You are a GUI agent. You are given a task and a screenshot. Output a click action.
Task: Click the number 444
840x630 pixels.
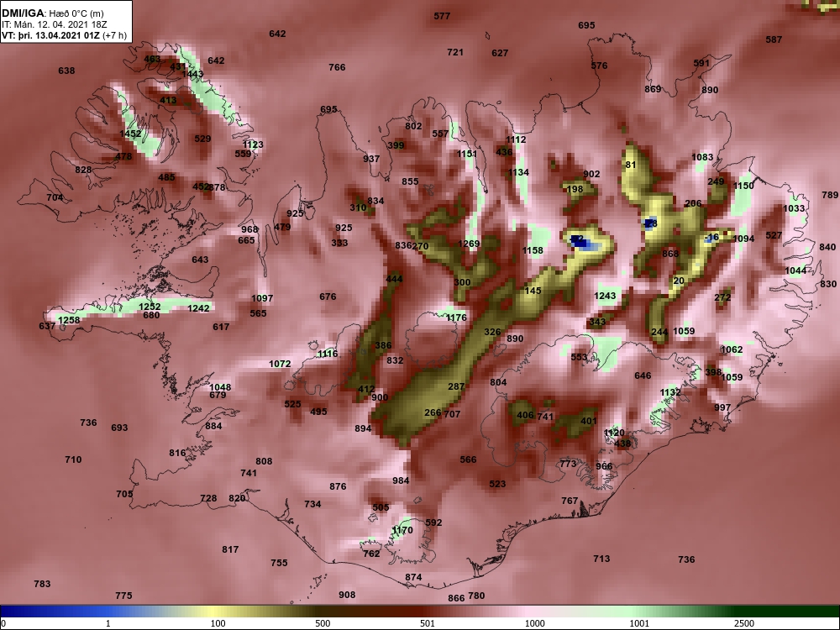394,279
